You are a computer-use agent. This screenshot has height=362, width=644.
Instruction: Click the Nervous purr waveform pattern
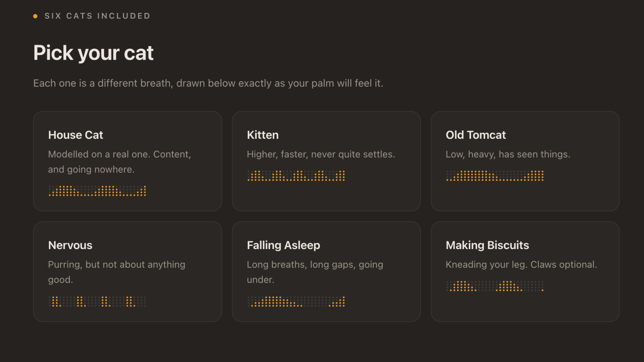(97, 301)
